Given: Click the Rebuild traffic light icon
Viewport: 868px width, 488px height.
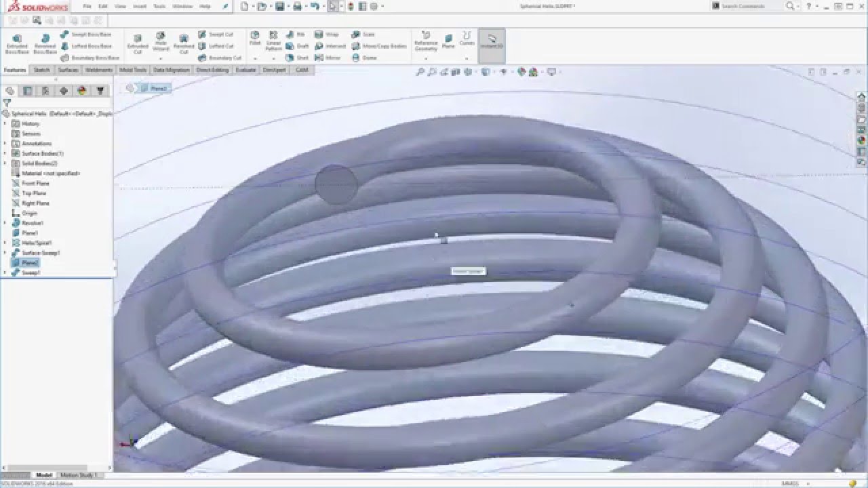Looking at the screenshot, I should (x=351, y=6).
